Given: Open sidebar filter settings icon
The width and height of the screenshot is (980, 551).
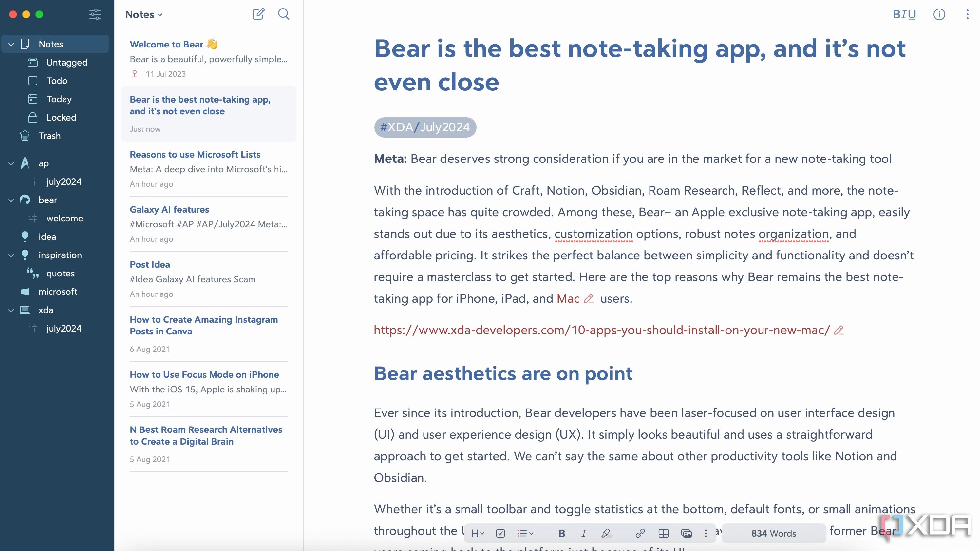Looking at the screenshot, I should [x=95, y=14].
